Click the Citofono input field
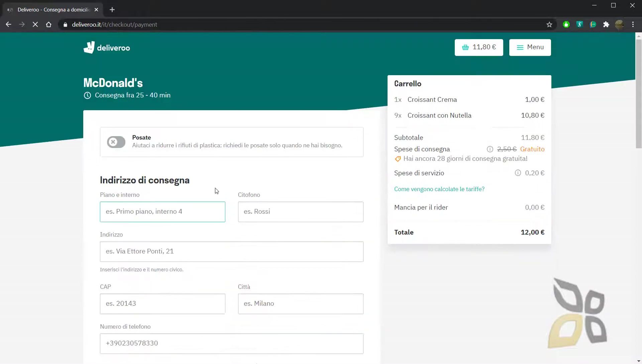Screen dimensions: 642x364 pos(301,212)
